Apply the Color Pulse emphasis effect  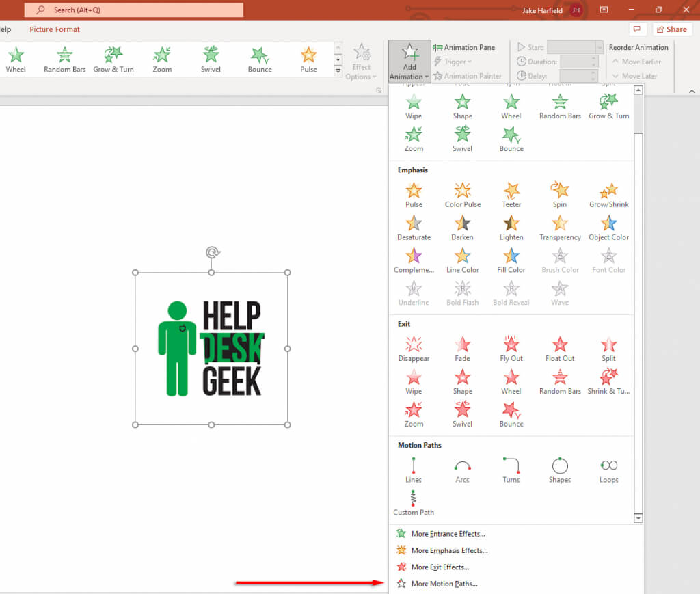(463, 195)
